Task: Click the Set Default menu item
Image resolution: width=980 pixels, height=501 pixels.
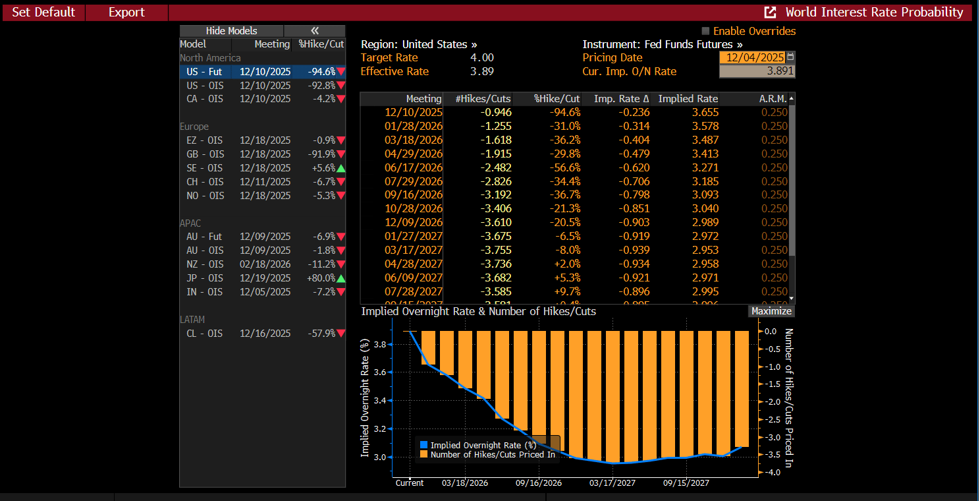Action: (x=43, y=13)
